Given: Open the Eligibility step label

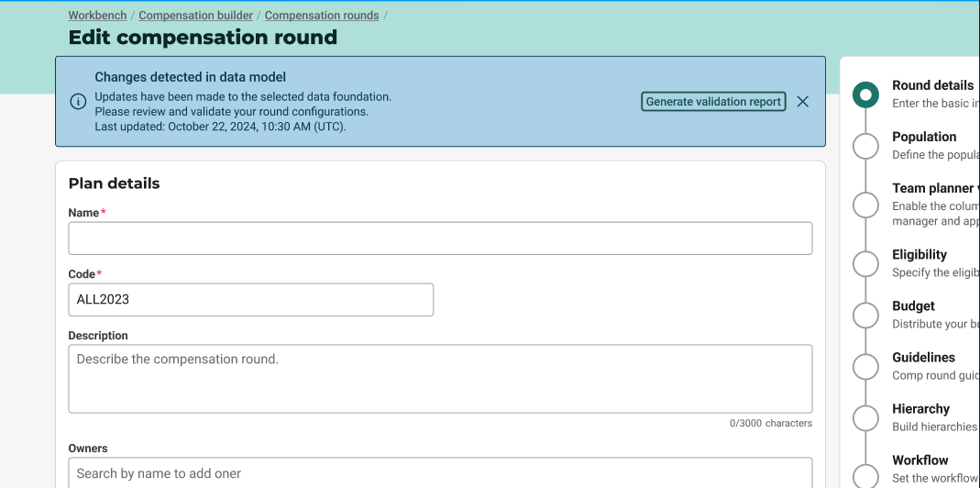Looking at the screenshot, I should [919, 255].
